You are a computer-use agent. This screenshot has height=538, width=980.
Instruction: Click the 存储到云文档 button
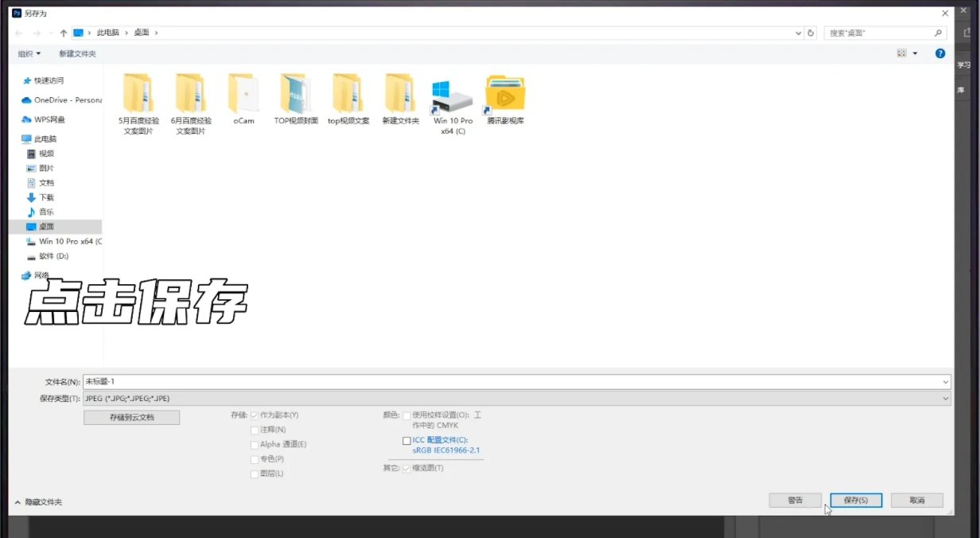(131, 417)
